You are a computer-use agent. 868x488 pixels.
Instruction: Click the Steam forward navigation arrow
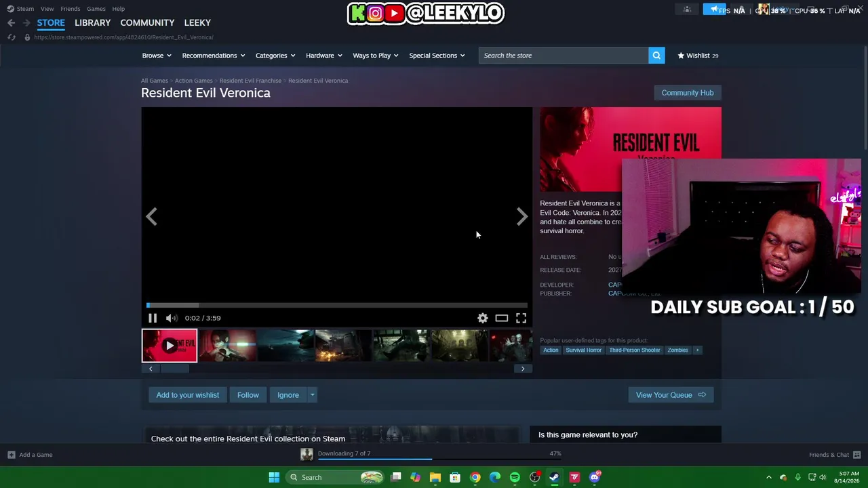click(26, 23)
